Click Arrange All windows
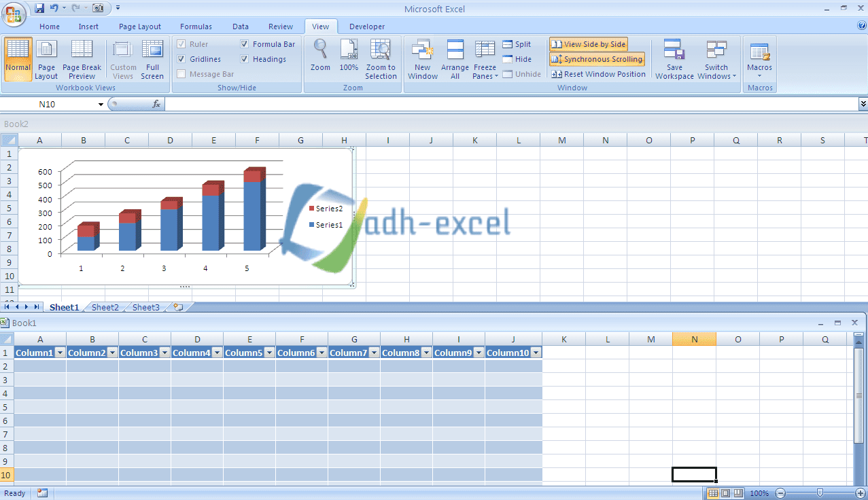The width and height of the screenshot is (868, 500). 454,59
